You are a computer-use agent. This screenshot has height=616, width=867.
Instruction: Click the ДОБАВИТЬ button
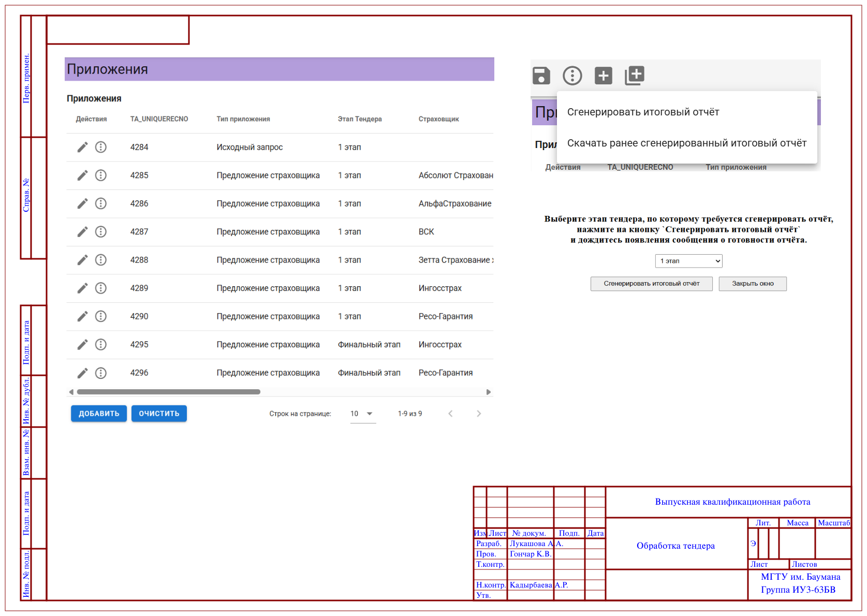click(x=99, y=414)
